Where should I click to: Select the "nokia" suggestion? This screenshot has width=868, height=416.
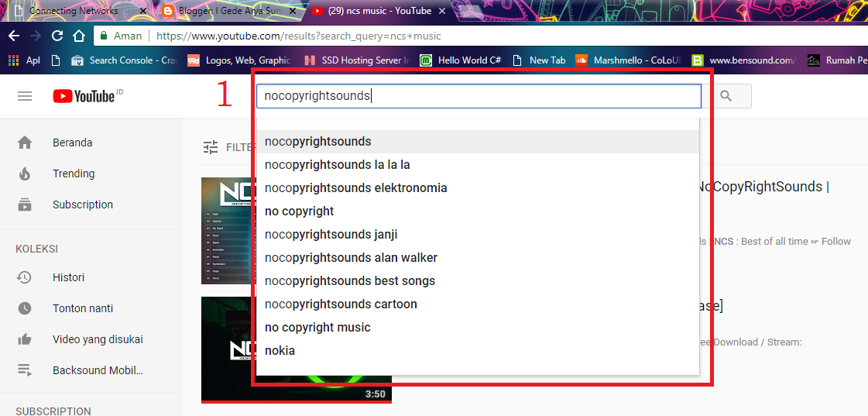pyautogui.click(x=478, y=351)
